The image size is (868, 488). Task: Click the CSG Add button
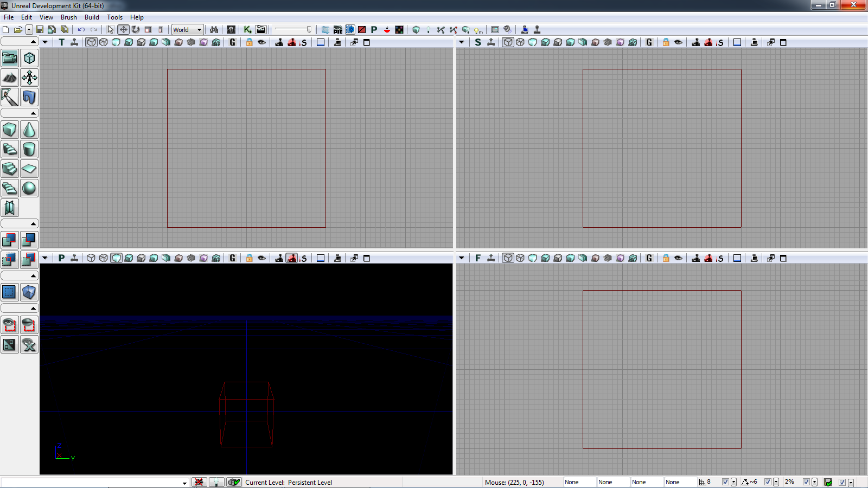tap(9, 240)
